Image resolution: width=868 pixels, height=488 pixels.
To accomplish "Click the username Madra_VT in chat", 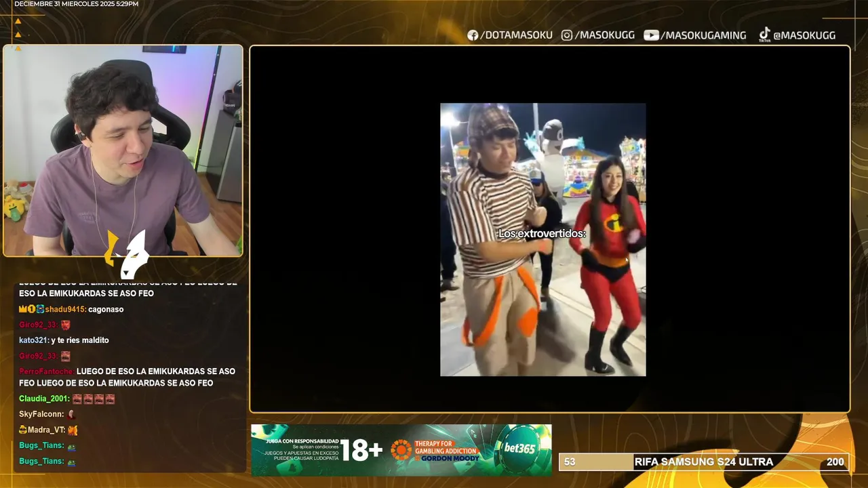I will tap(47, 430).
